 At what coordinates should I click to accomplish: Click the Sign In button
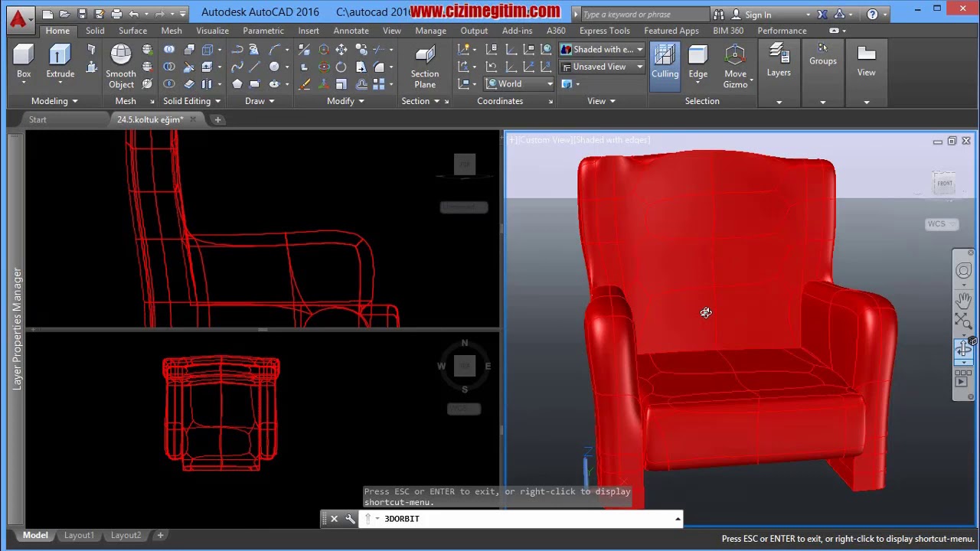coord(758,15)
